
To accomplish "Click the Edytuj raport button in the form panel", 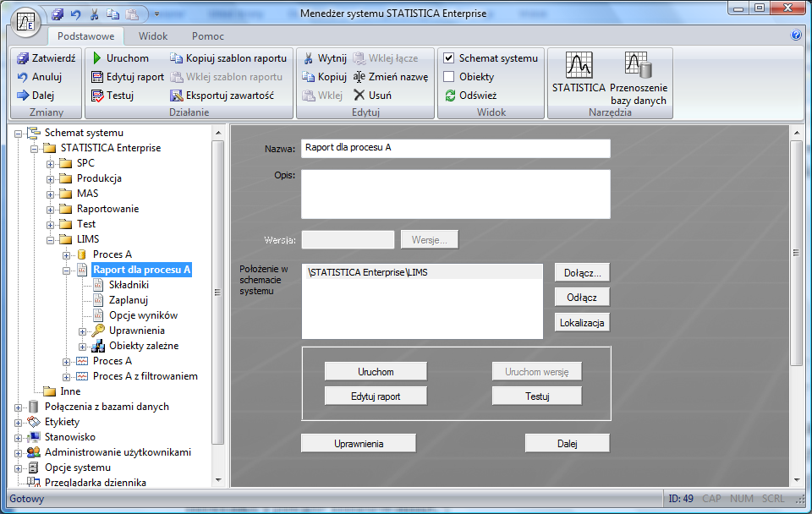I will coord(376,396).
